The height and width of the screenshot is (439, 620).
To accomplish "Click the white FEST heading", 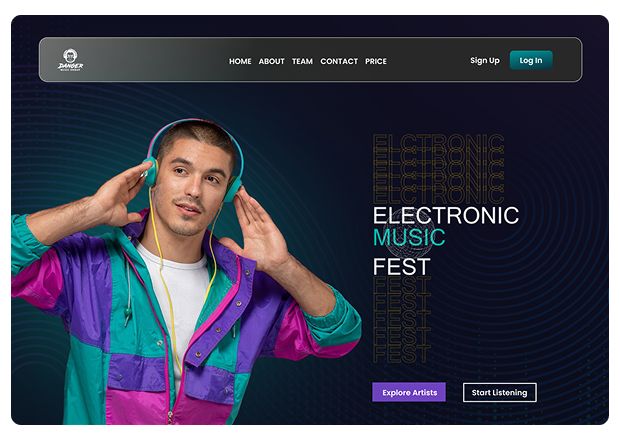I will pyautogui.click(x=402, y=267).
